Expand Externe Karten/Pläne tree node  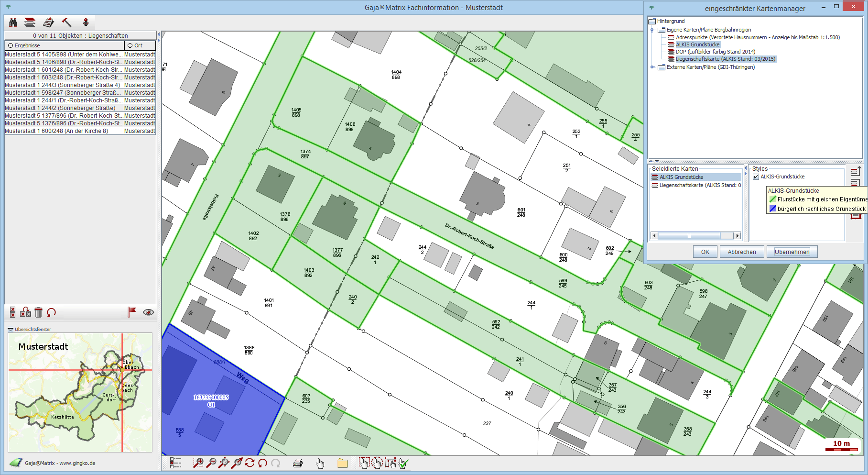click(653, 67)
